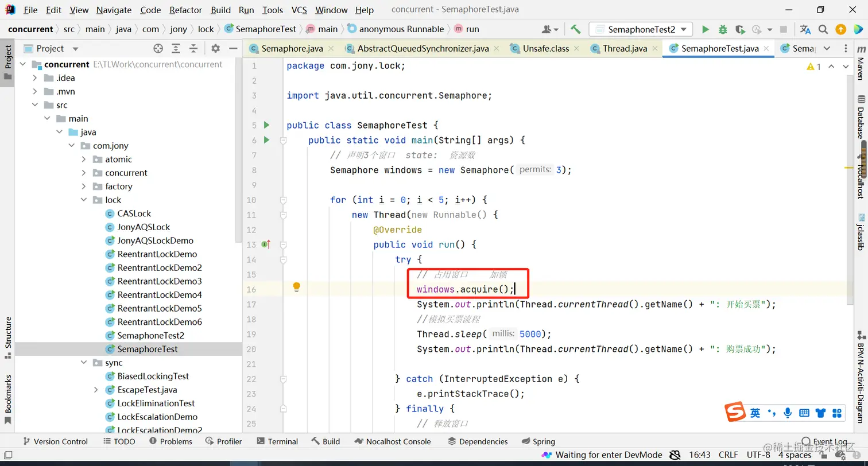868x466 pixels.
Task: Open the user account dropdown in toolbar
Action: click(550, 29)
